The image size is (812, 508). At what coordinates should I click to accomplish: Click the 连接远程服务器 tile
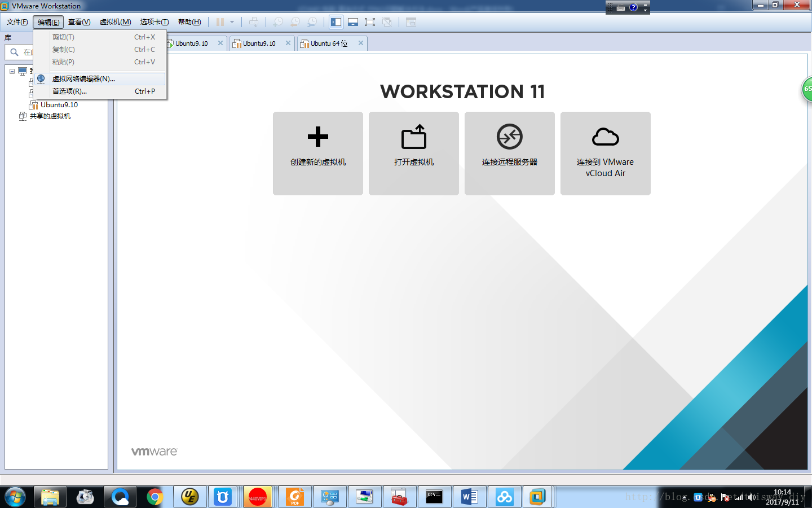click(x=510, y=154)
